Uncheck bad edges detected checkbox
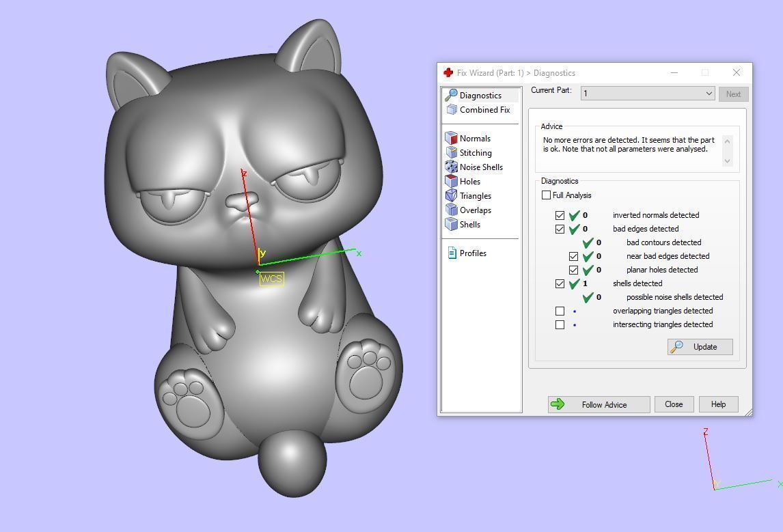This screenshot has height=532, width=783. 560,229
